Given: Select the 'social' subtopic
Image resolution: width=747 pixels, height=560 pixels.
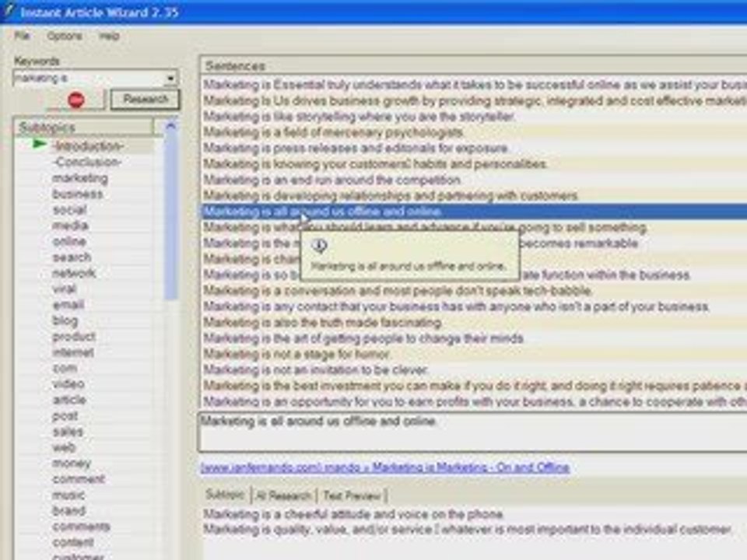Looking at the screenshot, I should pyautogui.click(x=69, y=209).
